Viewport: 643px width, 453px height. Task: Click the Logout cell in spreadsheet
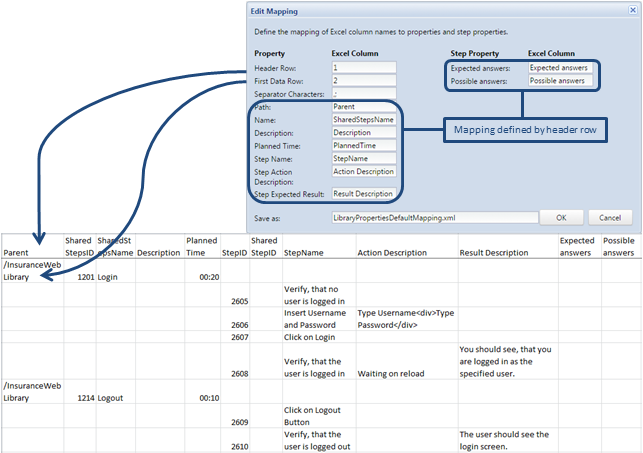[115, 397]
